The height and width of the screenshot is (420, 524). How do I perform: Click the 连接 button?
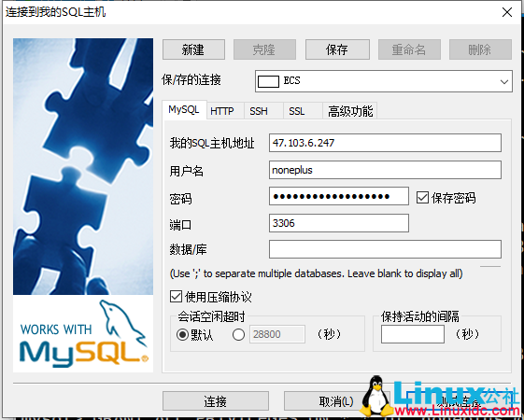(216, 400)
